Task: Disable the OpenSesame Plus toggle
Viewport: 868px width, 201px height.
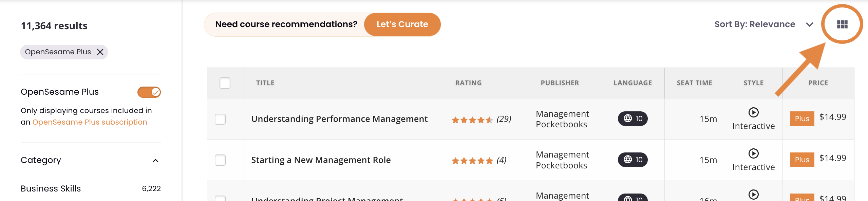Action: click(149, 92)
